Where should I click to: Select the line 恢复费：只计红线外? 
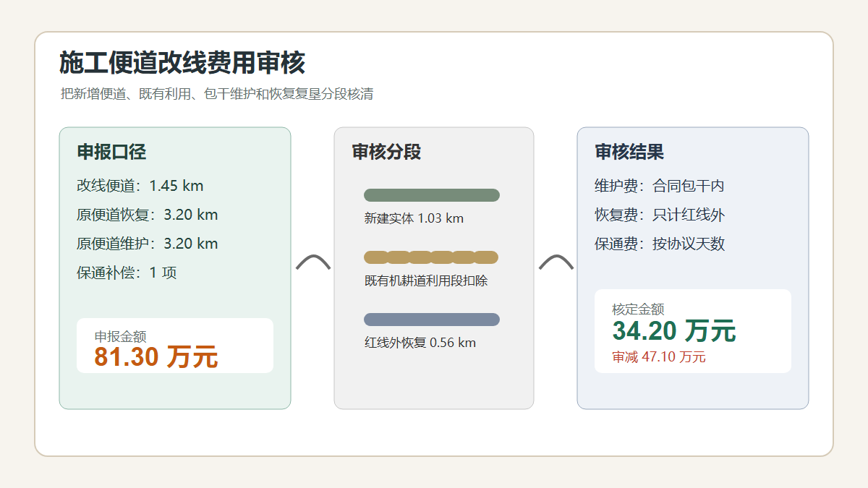660,215
